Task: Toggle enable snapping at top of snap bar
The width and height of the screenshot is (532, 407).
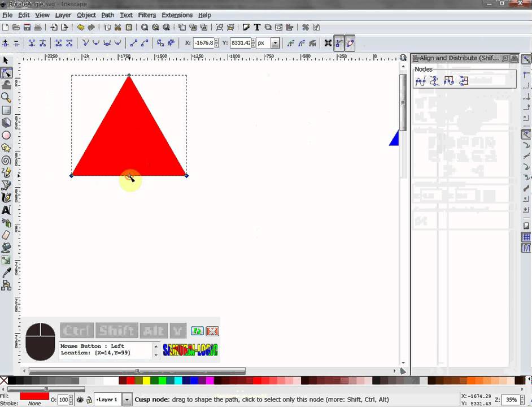Action: [526, 59]
